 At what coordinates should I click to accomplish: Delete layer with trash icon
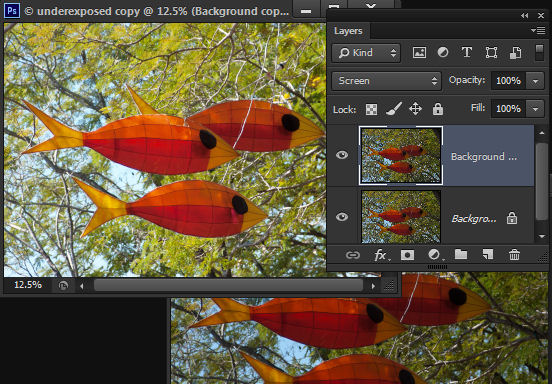pos(514,254)
